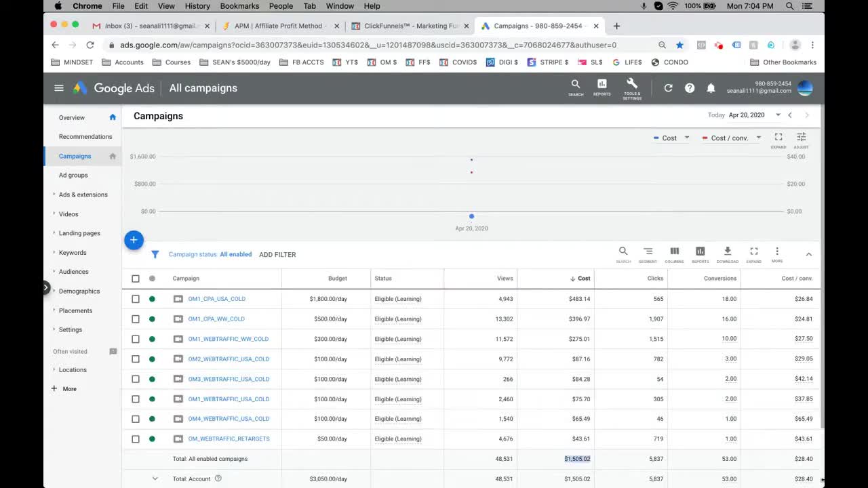Viewport: 868px width, 488px height.
Task: Open the OM1_CPA_USA_COLD campaign link
Action: click(217, 299)
